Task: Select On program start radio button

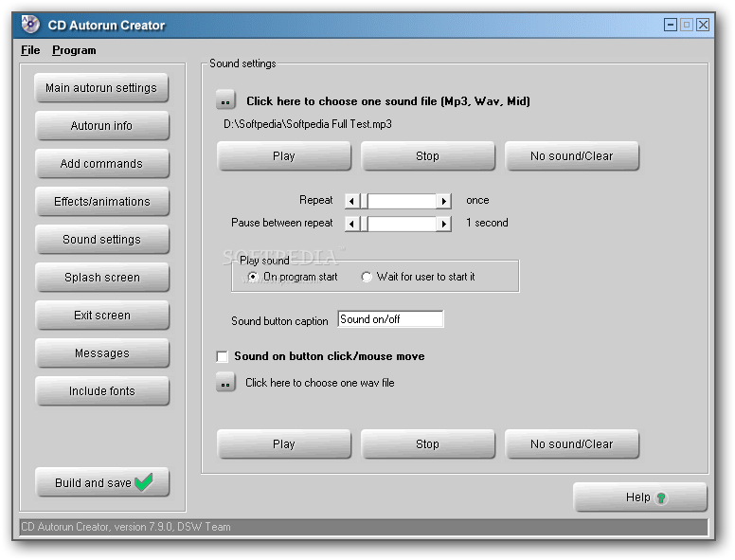Action: 253,277
